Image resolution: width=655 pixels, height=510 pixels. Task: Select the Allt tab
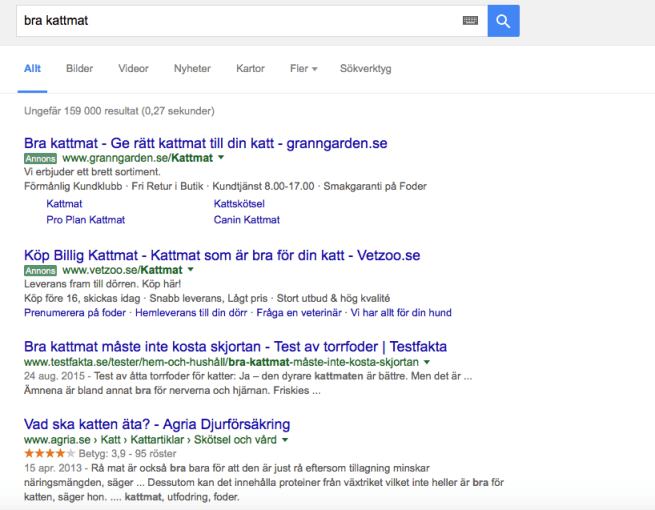tap(32, 69)
